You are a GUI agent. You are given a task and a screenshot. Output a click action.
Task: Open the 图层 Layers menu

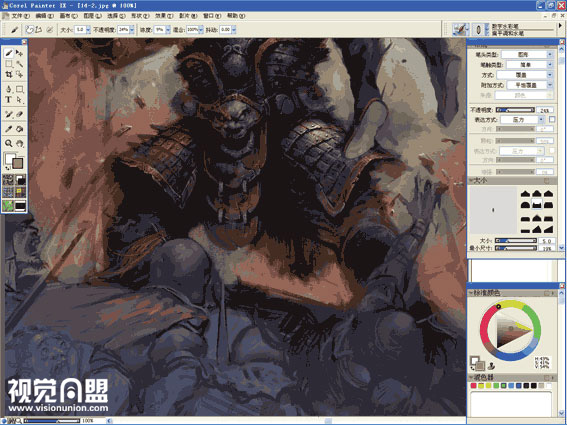93,16
